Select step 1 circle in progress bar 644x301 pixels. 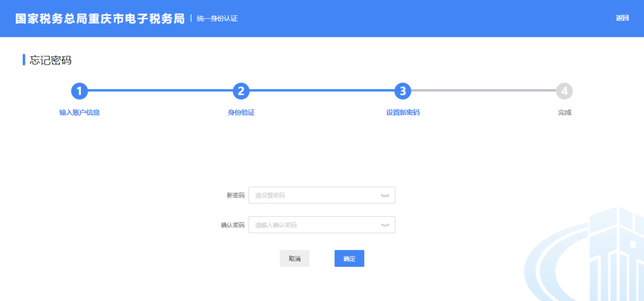80,91
